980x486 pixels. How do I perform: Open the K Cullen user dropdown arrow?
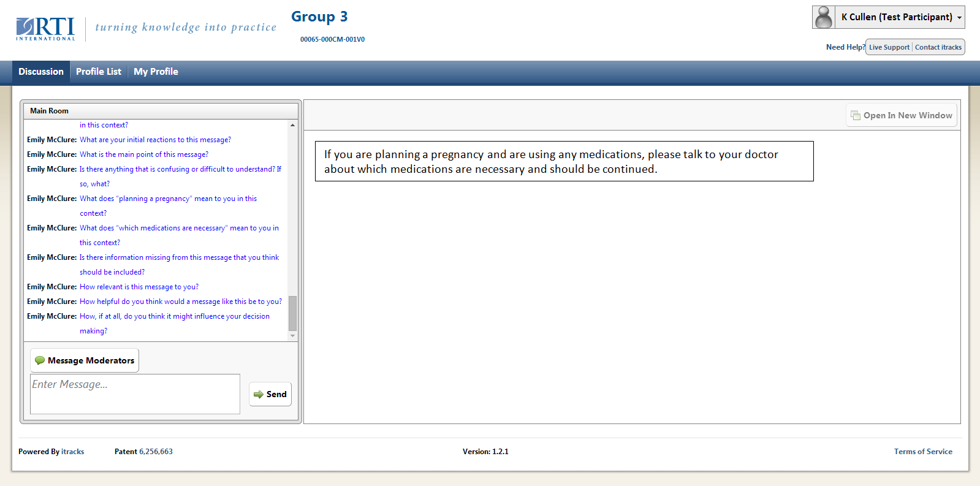coord(959,18)
